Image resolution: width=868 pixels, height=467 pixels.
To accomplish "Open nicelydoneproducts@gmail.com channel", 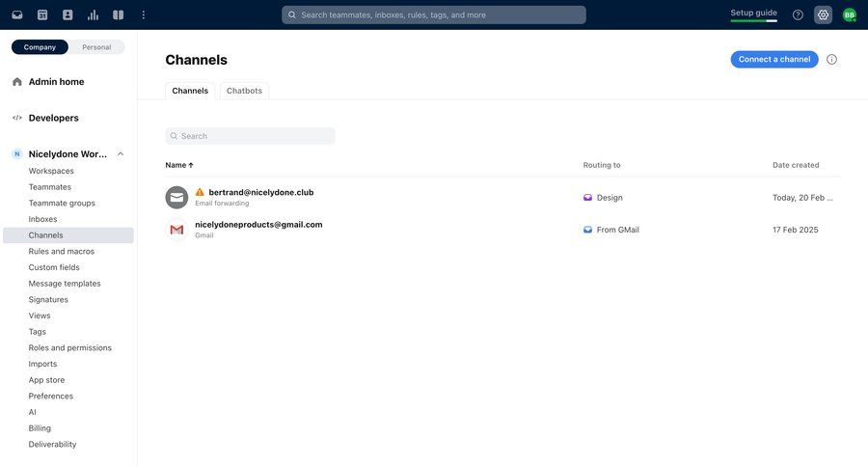I will (x=258, y=225).
